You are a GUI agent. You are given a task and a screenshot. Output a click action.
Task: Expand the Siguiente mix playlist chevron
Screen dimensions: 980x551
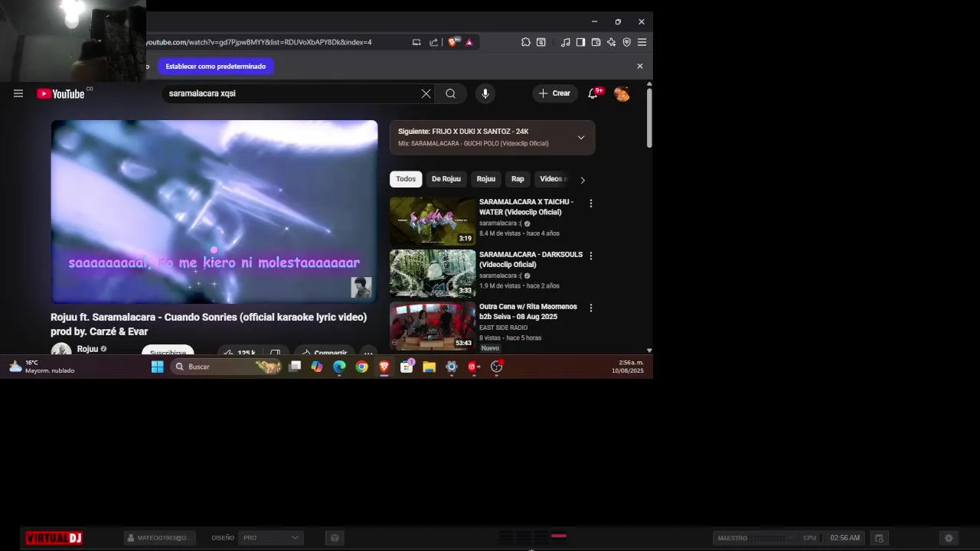pyautogui.click(x=581, y=138)
